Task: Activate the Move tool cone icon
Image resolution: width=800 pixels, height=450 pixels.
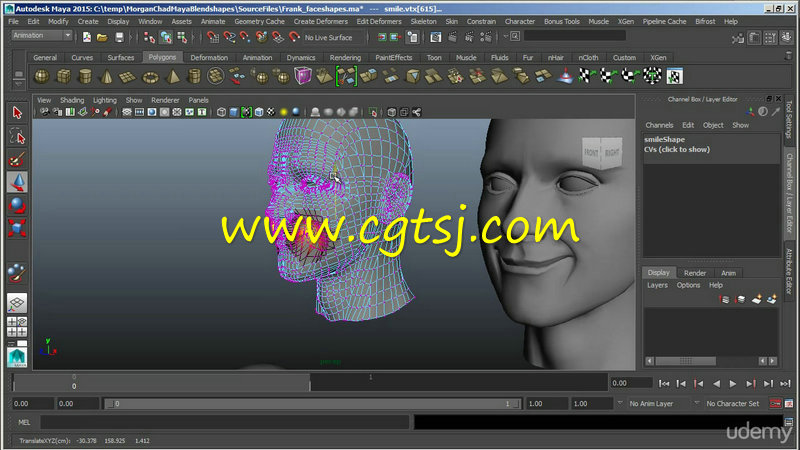Action: click(17, 182)
